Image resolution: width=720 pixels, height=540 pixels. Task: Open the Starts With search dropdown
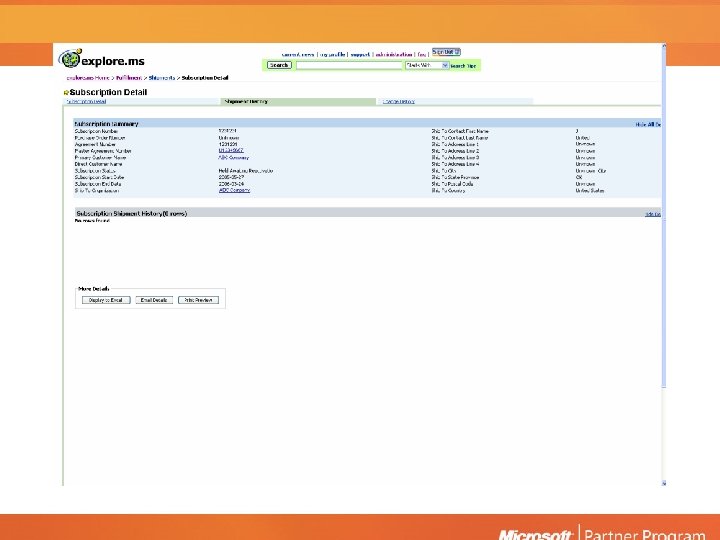point(427,65)
